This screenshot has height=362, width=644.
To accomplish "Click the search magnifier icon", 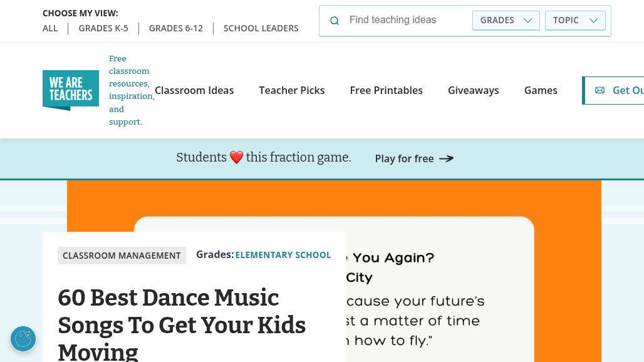I will coord(335,21).
